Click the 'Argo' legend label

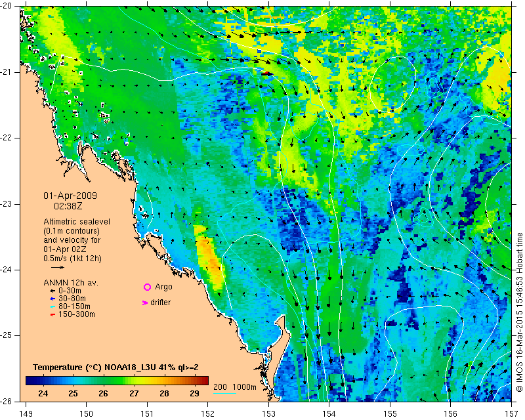(x=163, y=287)
